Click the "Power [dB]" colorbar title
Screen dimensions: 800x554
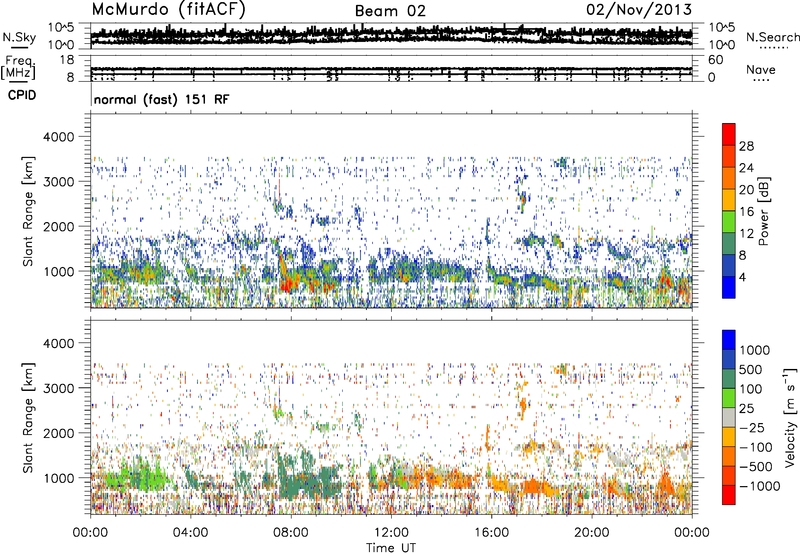point(763,211)
